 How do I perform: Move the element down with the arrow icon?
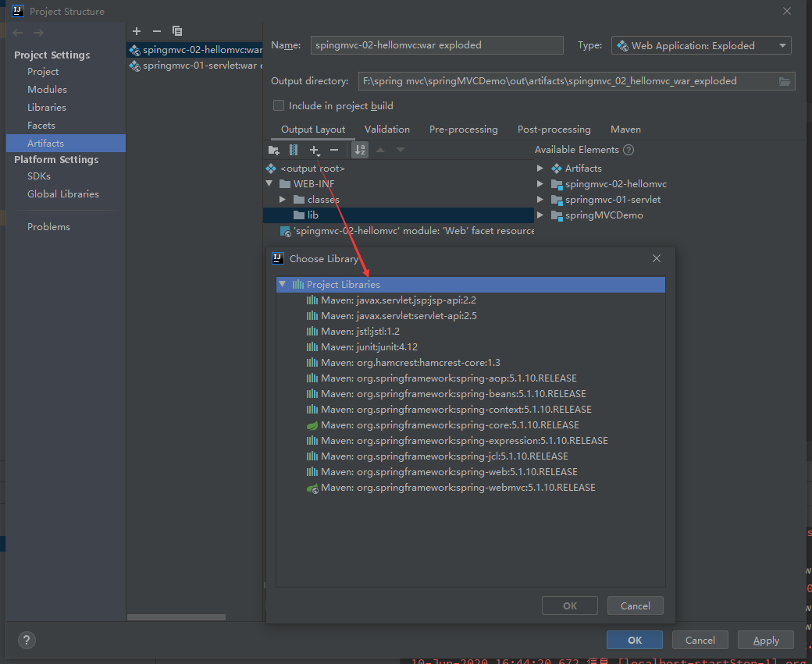pyautogui.click(x=401, y=150)
